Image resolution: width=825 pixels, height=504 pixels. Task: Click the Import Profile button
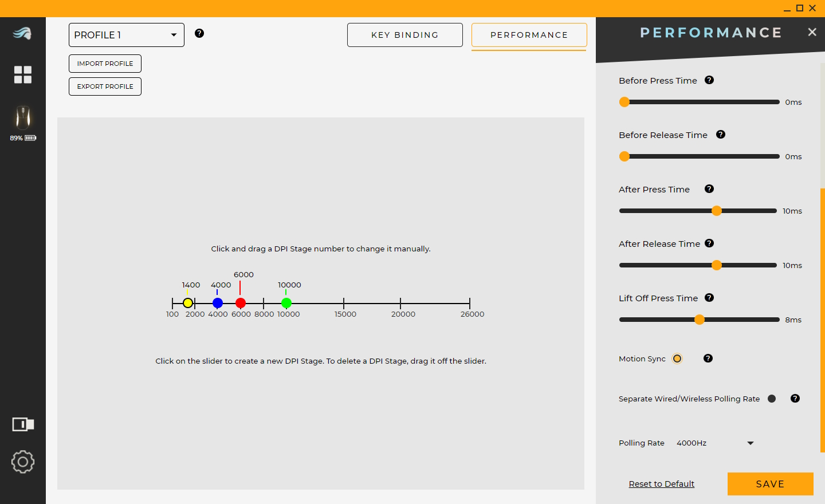pyautogui.click(x=105, y=64)
